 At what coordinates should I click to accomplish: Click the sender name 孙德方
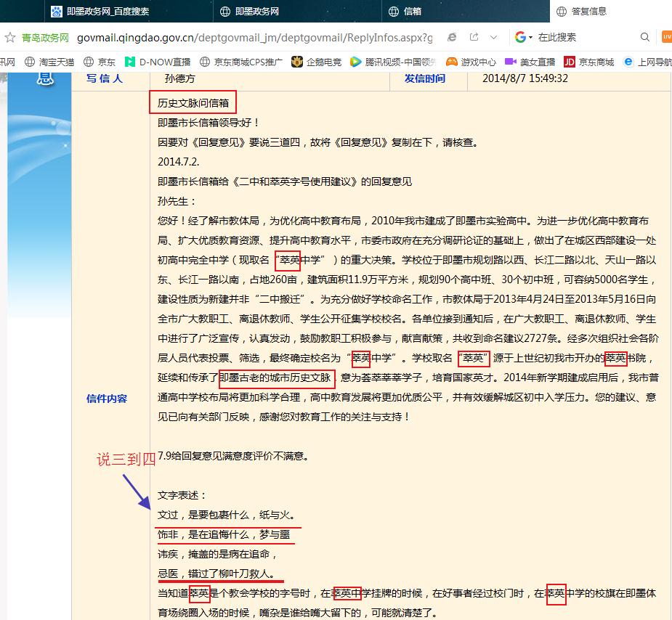[180, 78]
